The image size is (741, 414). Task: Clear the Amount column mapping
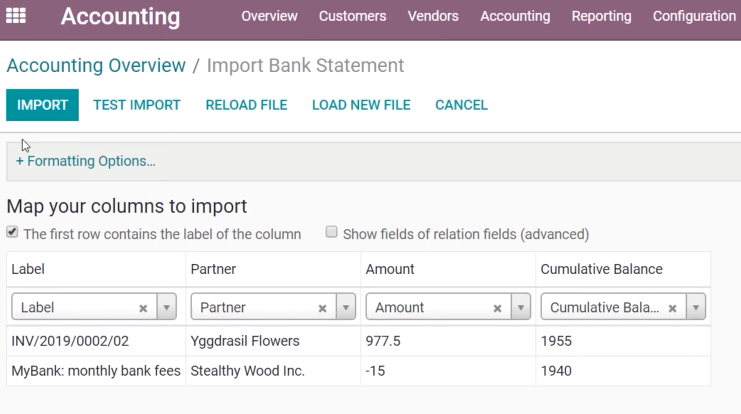pos(497,309)
